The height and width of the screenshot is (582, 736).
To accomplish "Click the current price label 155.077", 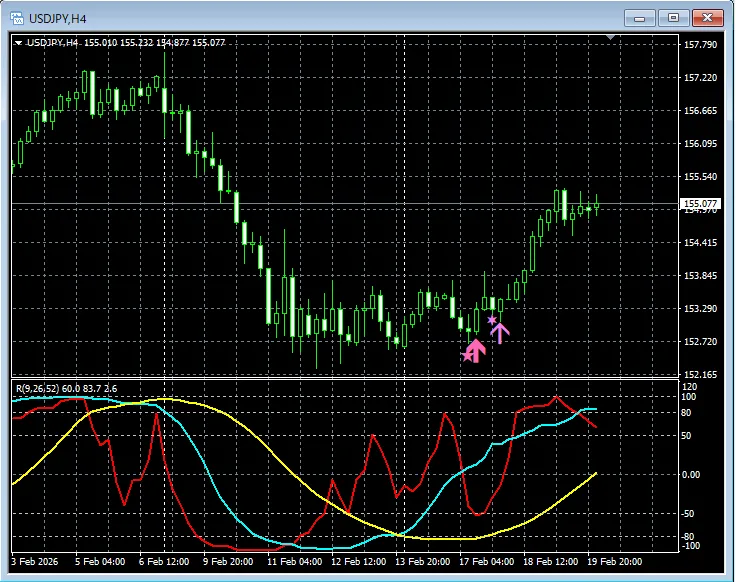I will tap(699, 204).
